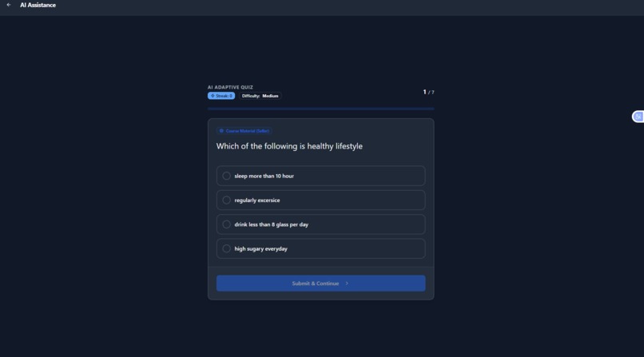The height and width of the screenshot is (357, 644).
Task: Click the Difficulty: Medium badge
Action: 260,96
